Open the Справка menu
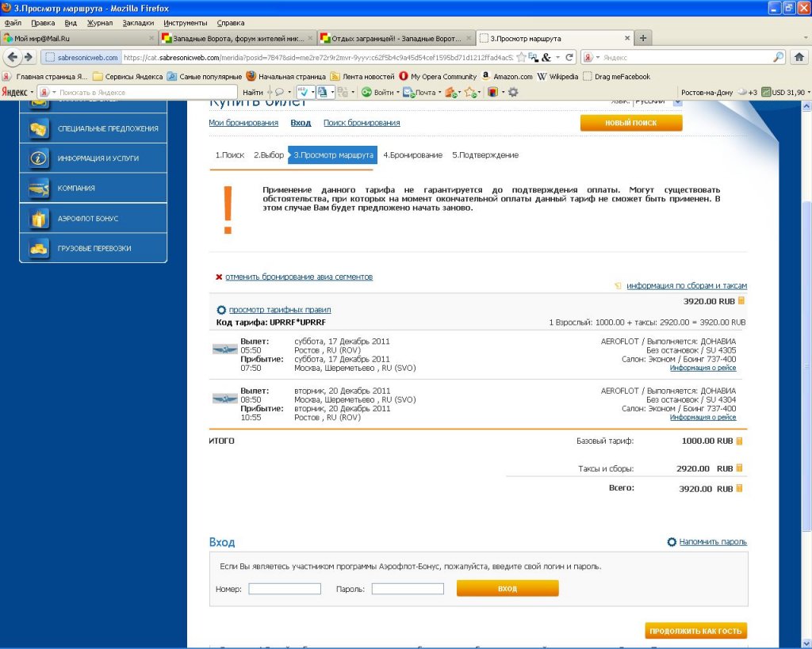The height and width of the screenshot is (649, 812). coord(231,23)
